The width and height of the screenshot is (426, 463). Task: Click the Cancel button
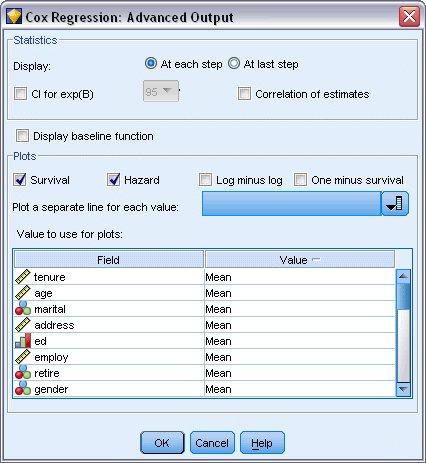point(212,443)
